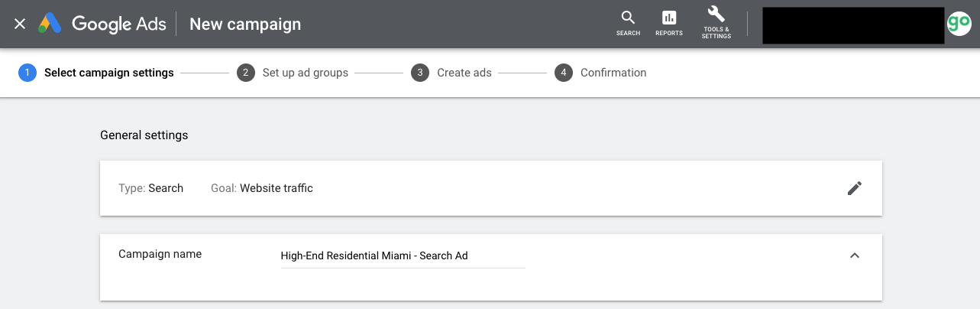Screen dimensions: 980x309
Task: Focus the campaign name text field
Action: tap(403, 256)
